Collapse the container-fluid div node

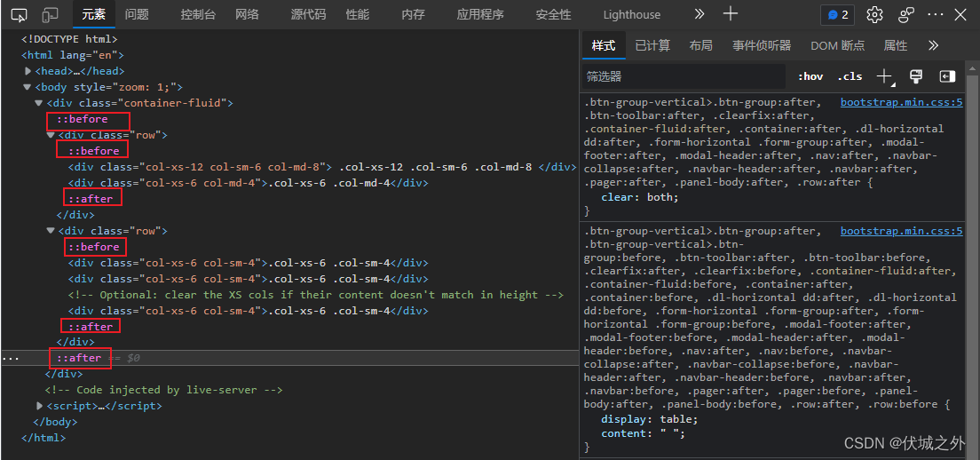40,103
